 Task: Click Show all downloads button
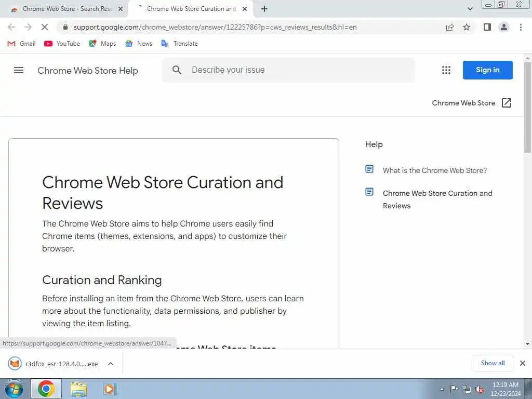coord(493,363)
